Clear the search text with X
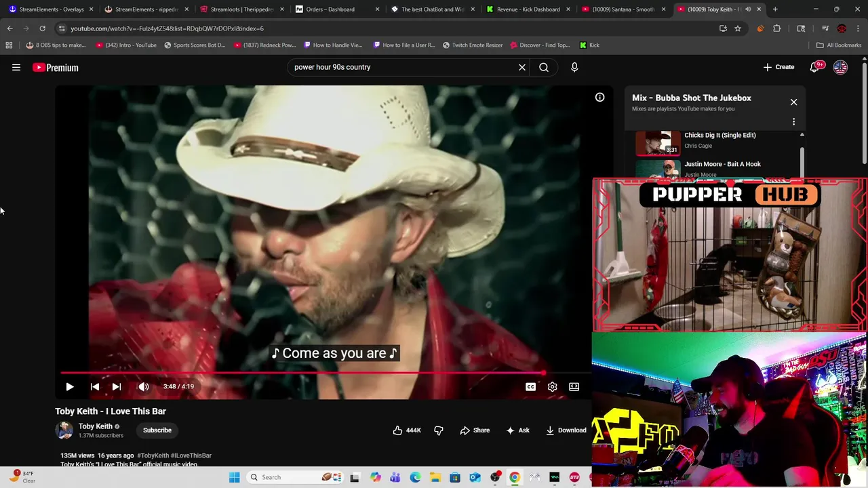Viewport: 868px width, 488px height. click(522, 67)
